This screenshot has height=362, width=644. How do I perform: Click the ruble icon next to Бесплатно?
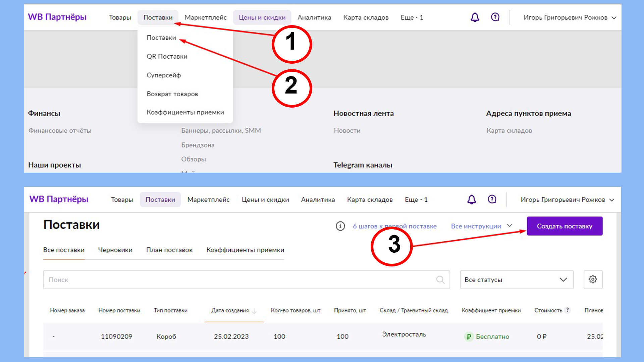469,337
